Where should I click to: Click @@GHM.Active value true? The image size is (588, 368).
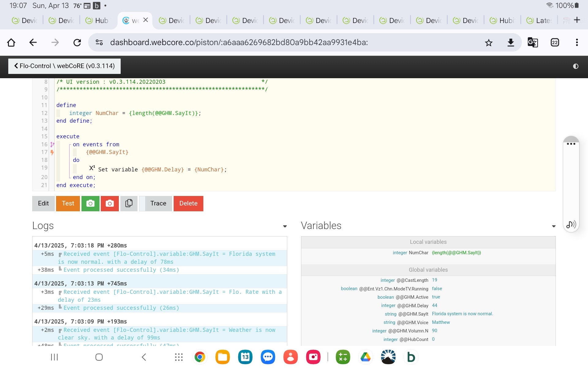[436, 297]
